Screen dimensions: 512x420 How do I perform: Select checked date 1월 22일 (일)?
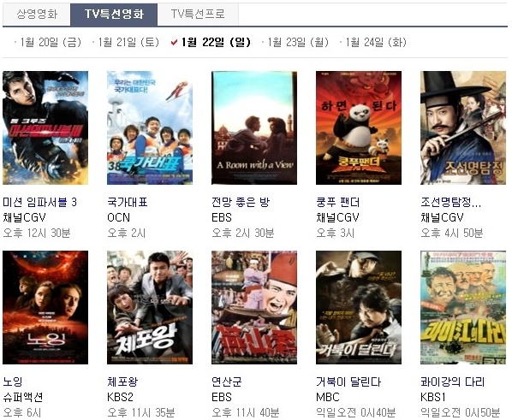[x=216, y=42]
